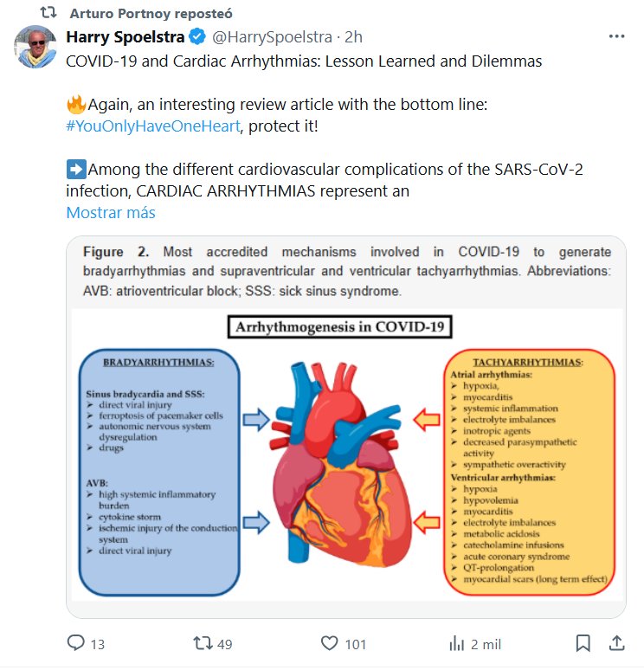Open the #YouOnlyHaveOneHeart hashtag
This screenshot has height=670, width=644.
(x=153, y=125)
